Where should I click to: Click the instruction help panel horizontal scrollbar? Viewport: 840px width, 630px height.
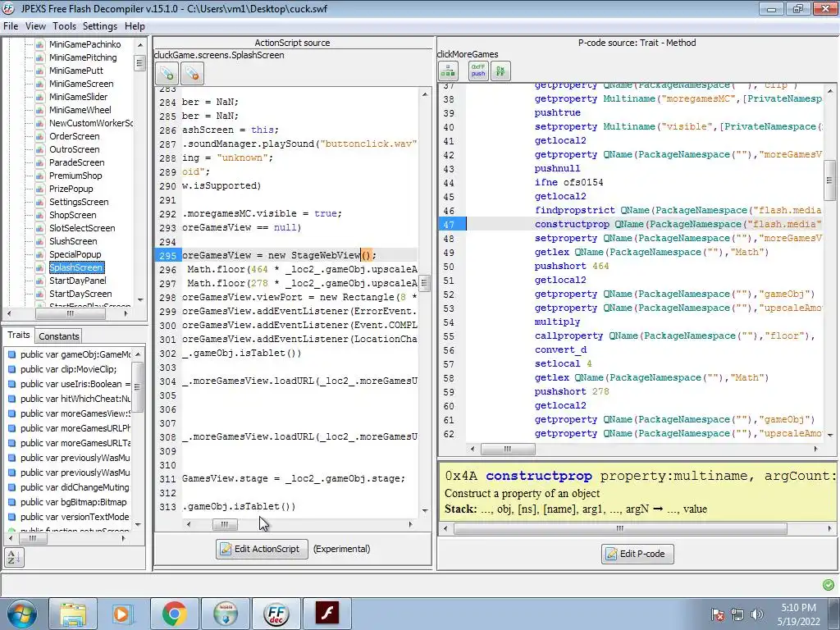[x=620, y=529]
